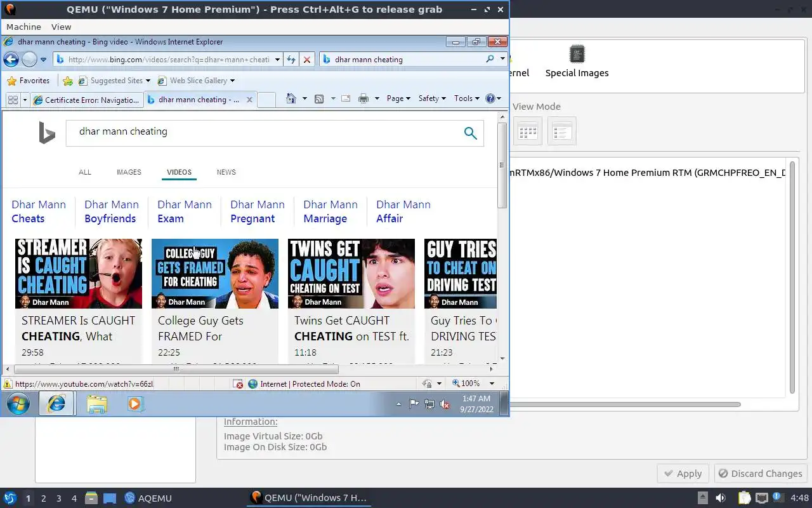The image size is (812, 508).
Task: Click IE horizontal scrollbar thumb
Action: click(x=176, y=369)
